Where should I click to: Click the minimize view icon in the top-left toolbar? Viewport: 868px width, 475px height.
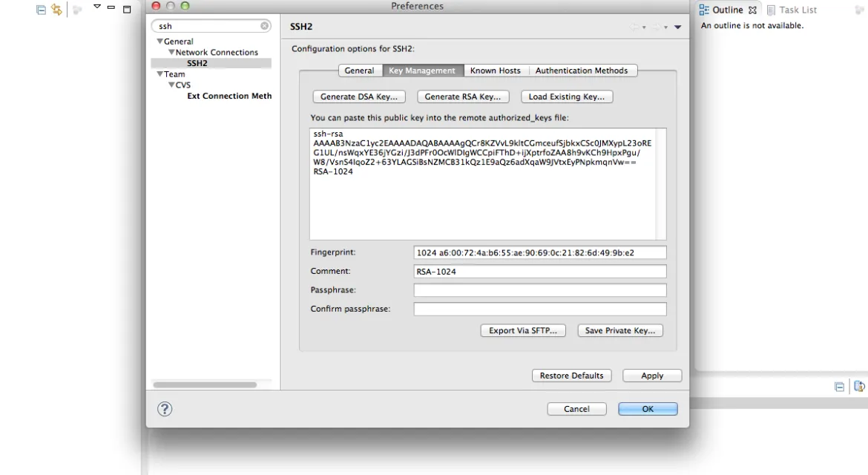(x=111, y=9)
